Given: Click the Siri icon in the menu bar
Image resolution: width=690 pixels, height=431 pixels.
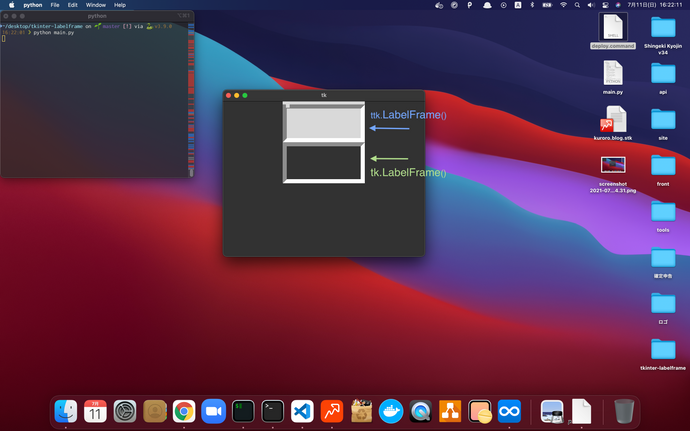Looking at the screenshot, I should [x=618, y=5].
